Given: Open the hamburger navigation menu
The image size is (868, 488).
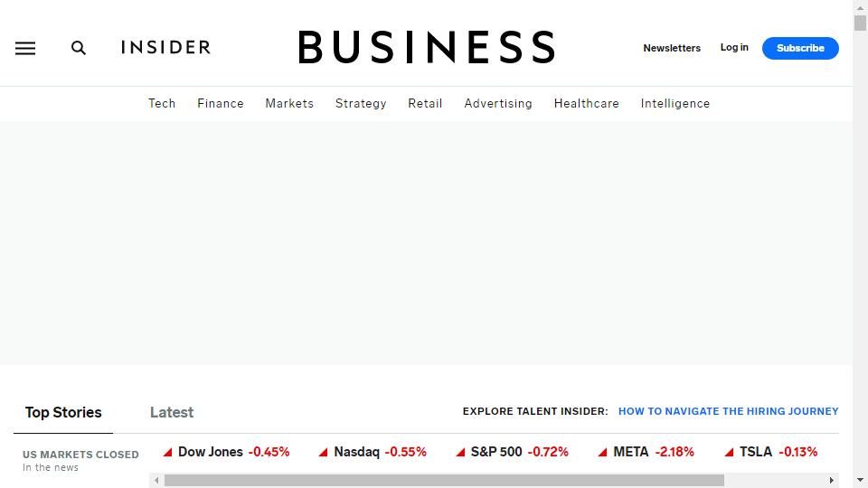Looking at the screenshot, I should click(x=25, y=48).
